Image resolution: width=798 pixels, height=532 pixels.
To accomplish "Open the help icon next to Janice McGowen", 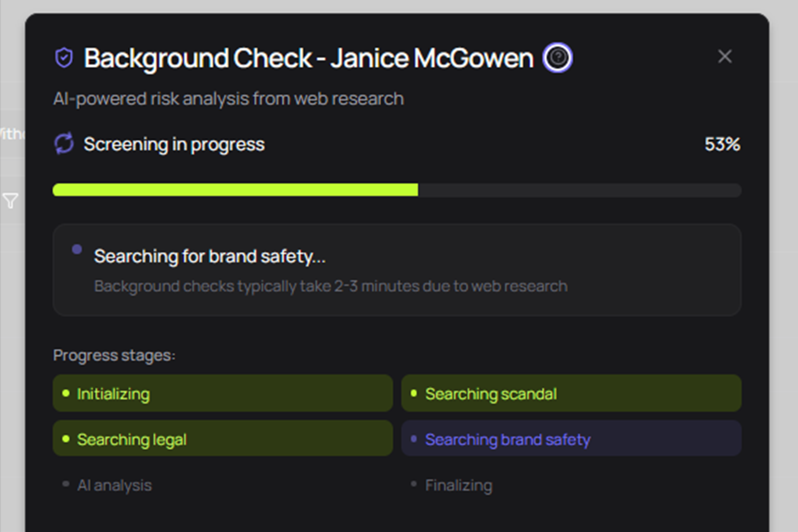I will pyautogui.click(x=558, y=58).
